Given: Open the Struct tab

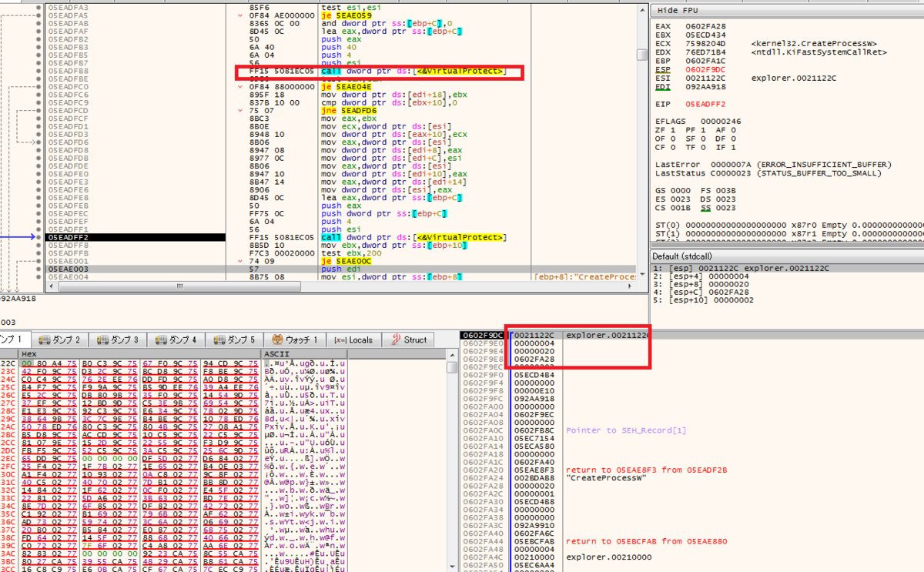Looking at the screenshot, I should [x=407, y=340].
